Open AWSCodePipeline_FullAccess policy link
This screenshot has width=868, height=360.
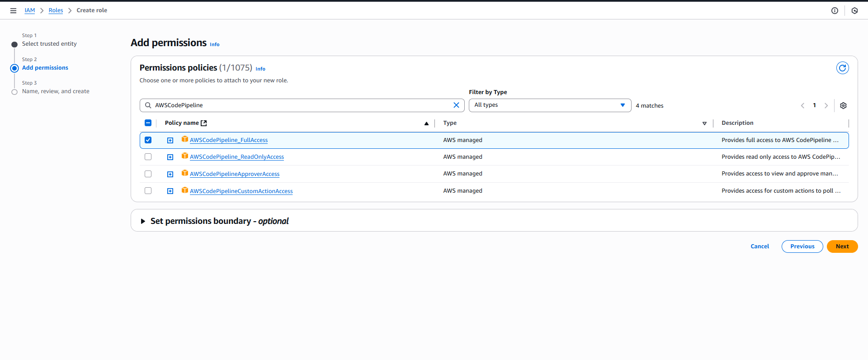click(x=228, y=140)
